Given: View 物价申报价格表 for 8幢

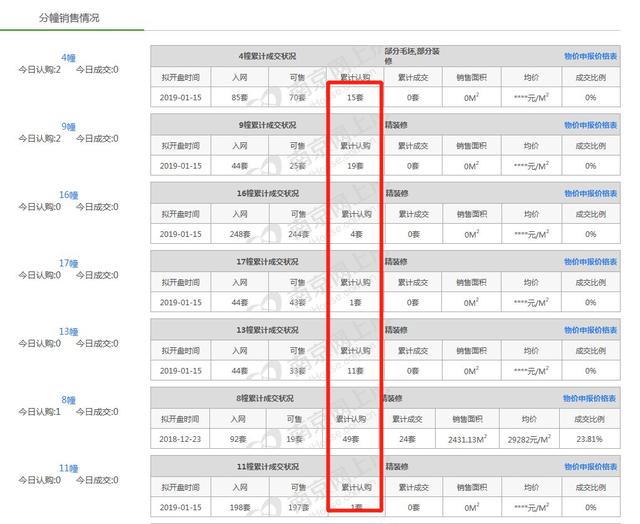Looking at the screenshot, I should pyautogui.click(x=590, y=398).
